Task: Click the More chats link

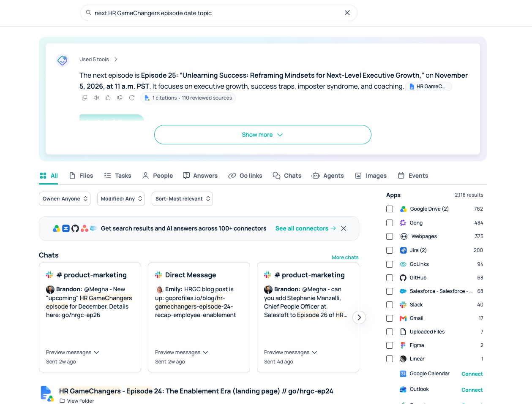Action: [345, 258]
